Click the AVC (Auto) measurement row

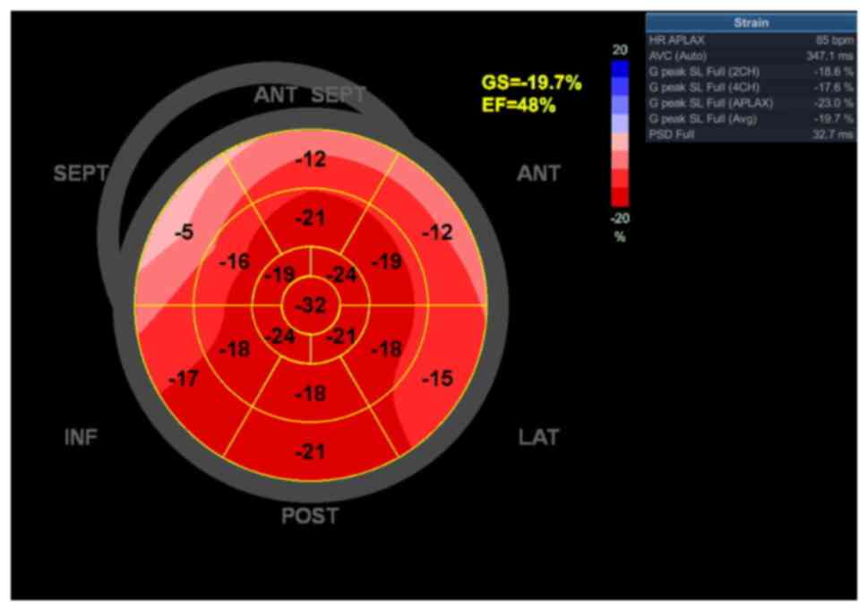point(750,56)
